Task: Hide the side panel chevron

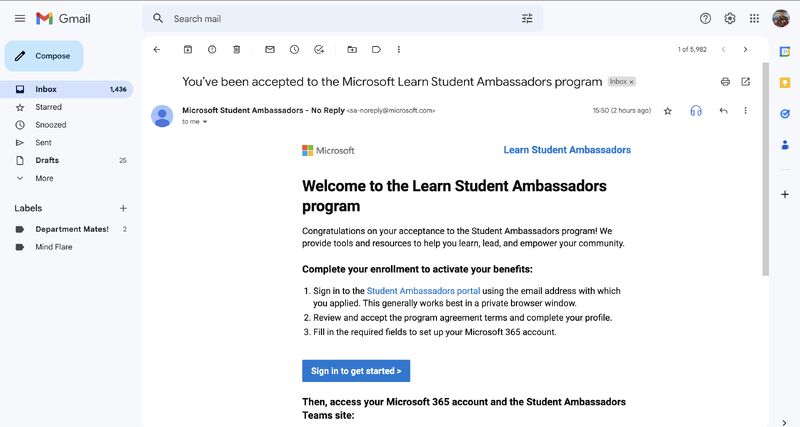Action: 785,422
